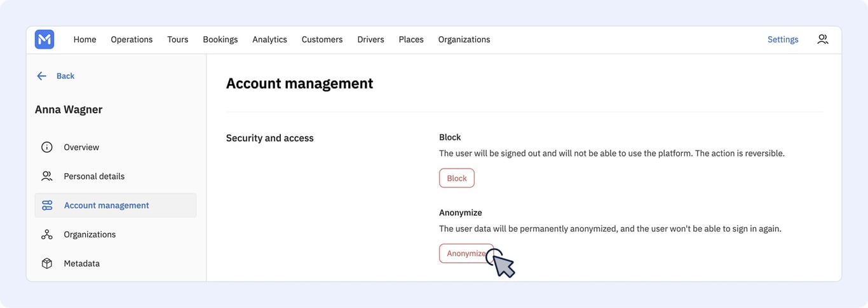Viewport: 868px width, 308px height.
Task: Click the Overview info icon
Action: [47, 147]
